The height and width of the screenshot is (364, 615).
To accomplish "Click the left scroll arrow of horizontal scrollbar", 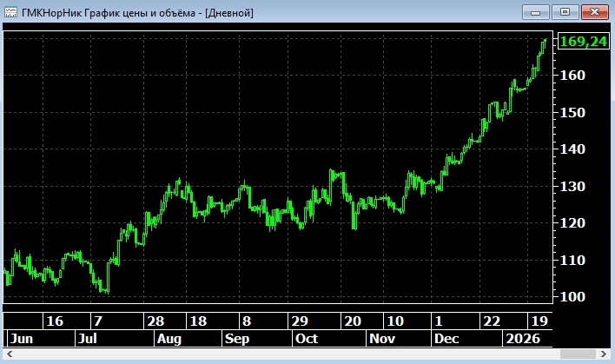I will pos(10,354).
